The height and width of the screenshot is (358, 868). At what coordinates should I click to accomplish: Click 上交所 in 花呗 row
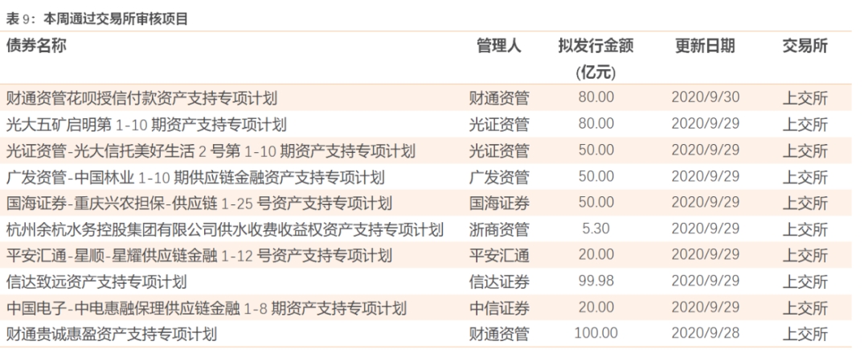[x=805, y=98]
